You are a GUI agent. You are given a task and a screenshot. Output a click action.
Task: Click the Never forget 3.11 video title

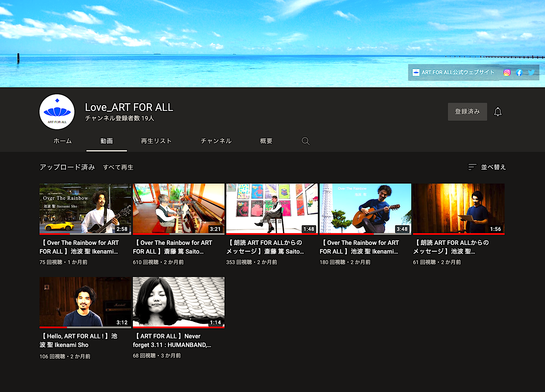[172, 340]
